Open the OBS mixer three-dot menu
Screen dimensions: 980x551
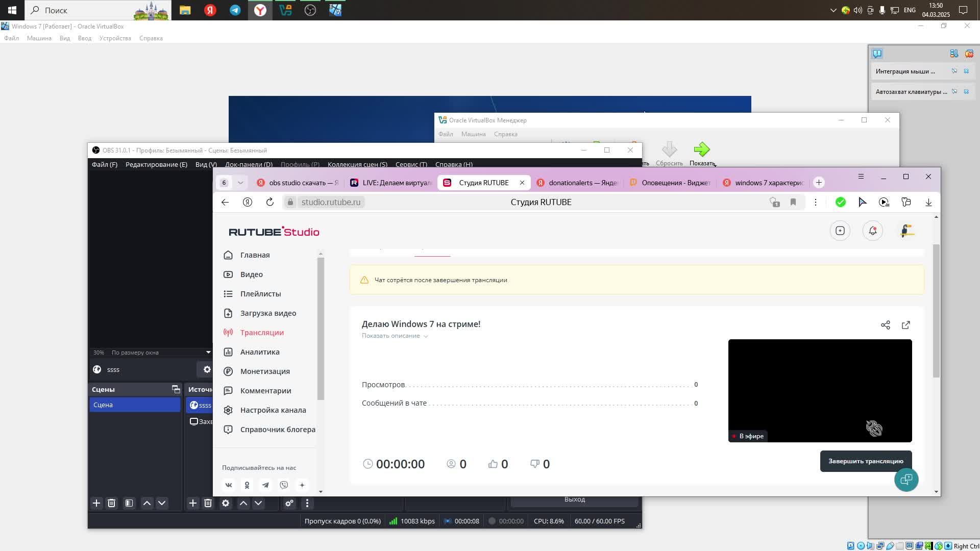[x=307, y=503]
